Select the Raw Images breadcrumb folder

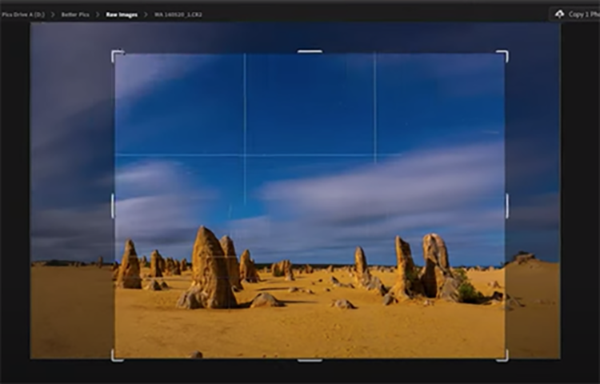point(122,15)
